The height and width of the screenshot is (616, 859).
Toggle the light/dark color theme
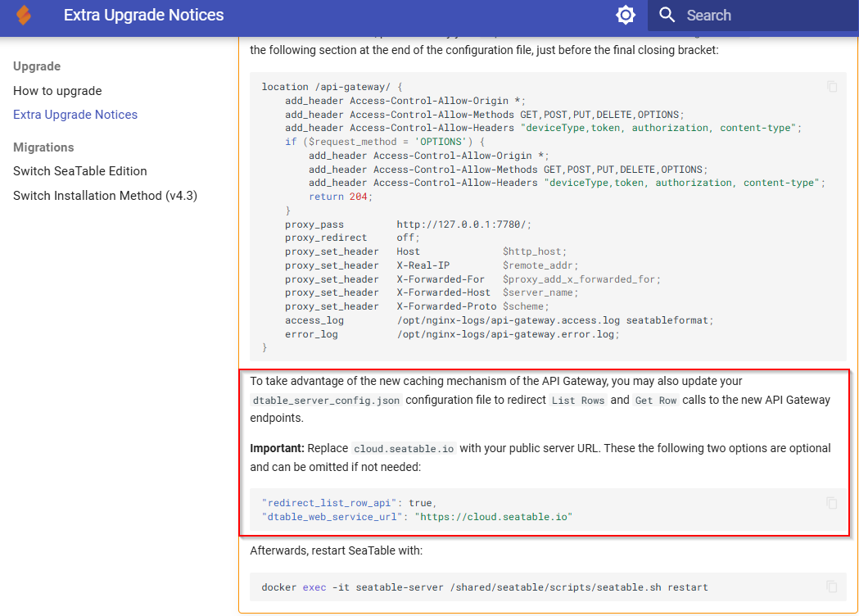point(625,15)
